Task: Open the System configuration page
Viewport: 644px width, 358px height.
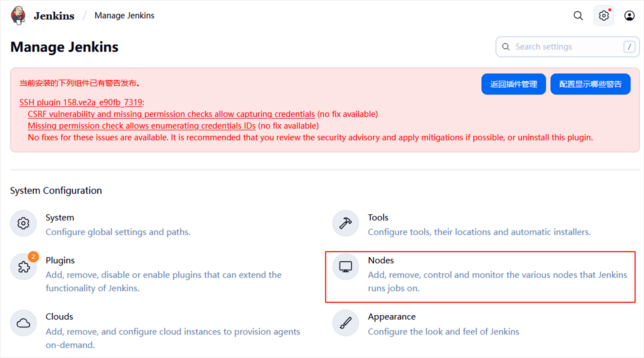Action: (60, 218)
